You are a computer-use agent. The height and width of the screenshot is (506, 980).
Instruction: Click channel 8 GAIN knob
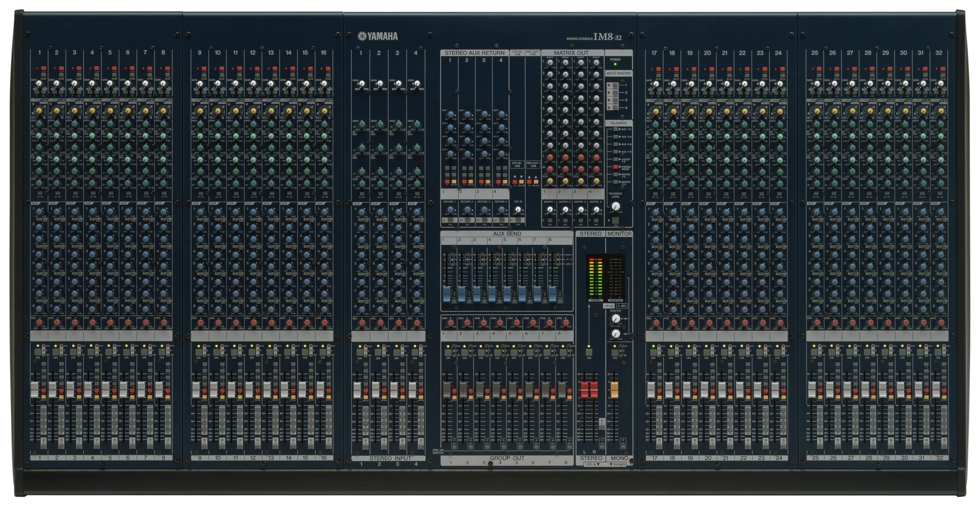163,83
